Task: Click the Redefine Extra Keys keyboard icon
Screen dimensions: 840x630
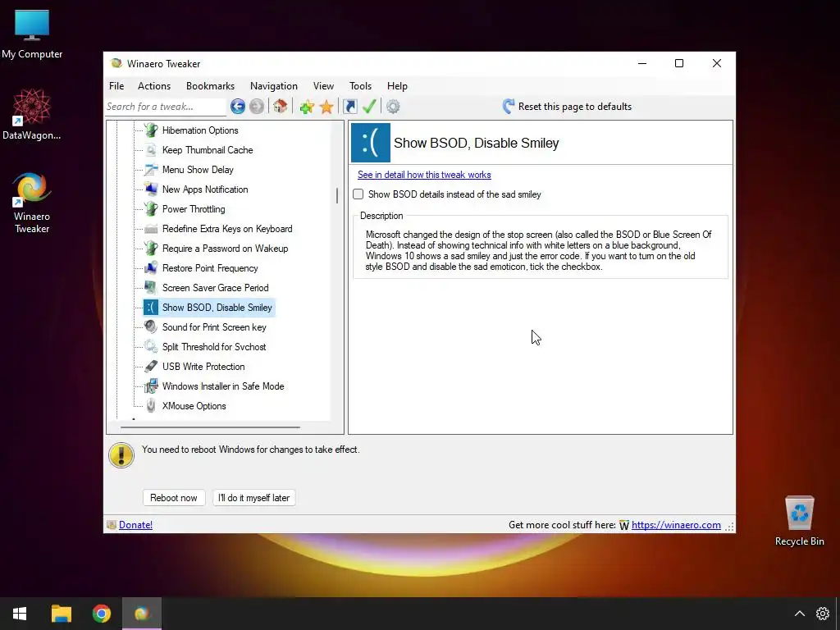Action: [151, 229]
